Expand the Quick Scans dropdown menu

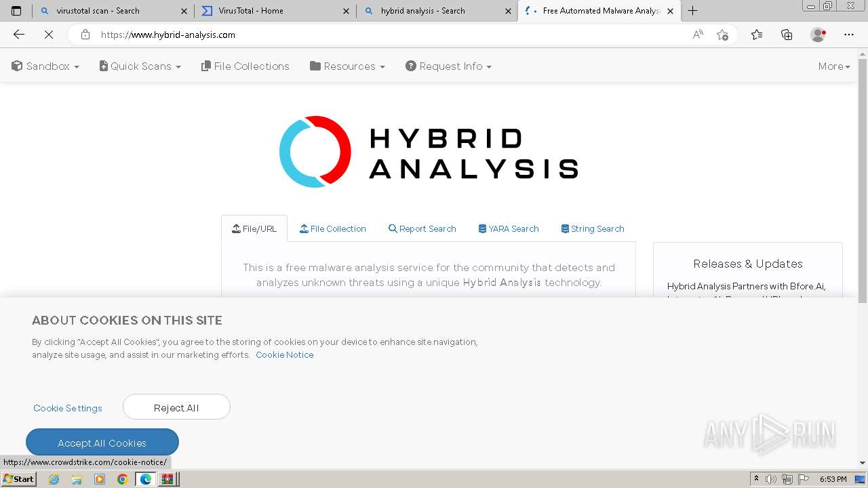(x=140, y=66)
